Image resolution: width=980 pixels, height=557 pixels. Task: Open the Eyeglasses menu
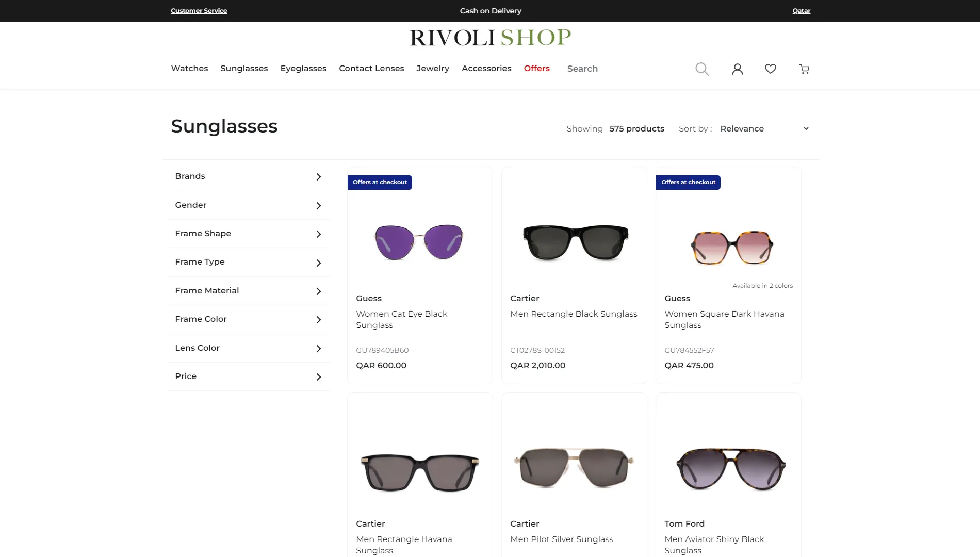[303, 68]
